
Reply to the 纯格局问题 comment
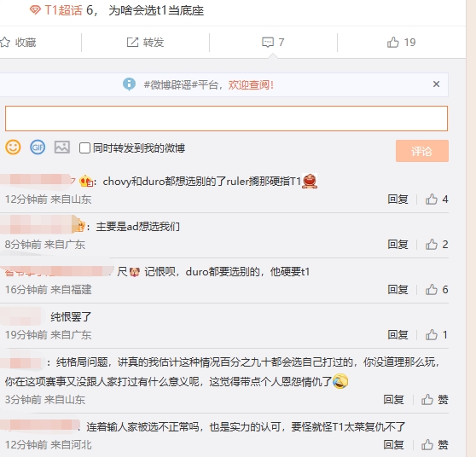coord(393,399)
